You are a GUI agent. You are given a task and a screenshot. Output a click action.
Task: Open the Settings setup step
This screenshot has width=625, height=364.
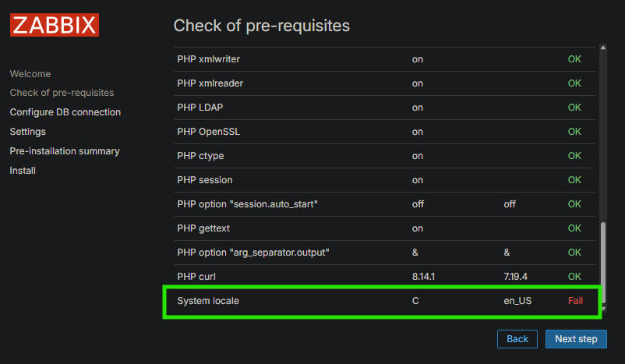[x=28, y=132]
